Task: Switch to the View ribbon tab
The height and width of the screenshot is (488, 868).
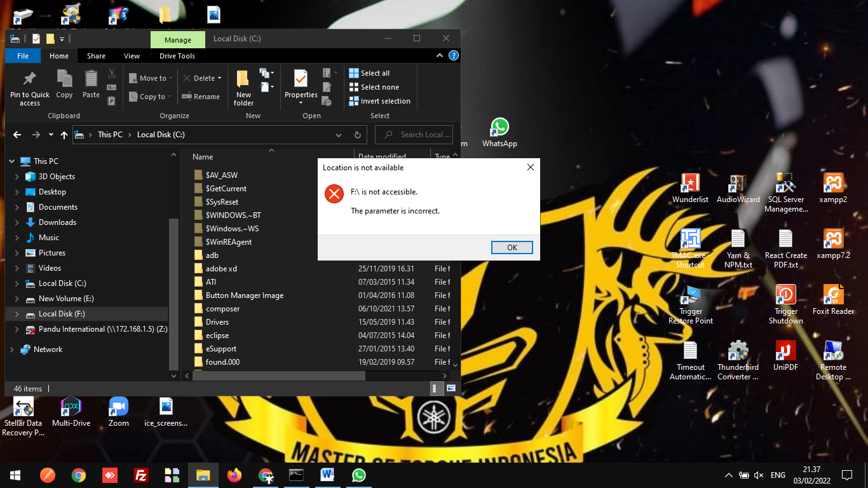Action: 132,56
